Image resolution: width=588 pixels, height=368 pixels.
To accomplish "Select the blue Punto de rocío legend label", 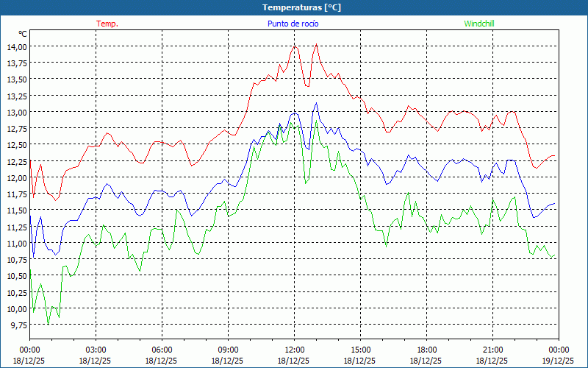I will [x=293, y=24].
